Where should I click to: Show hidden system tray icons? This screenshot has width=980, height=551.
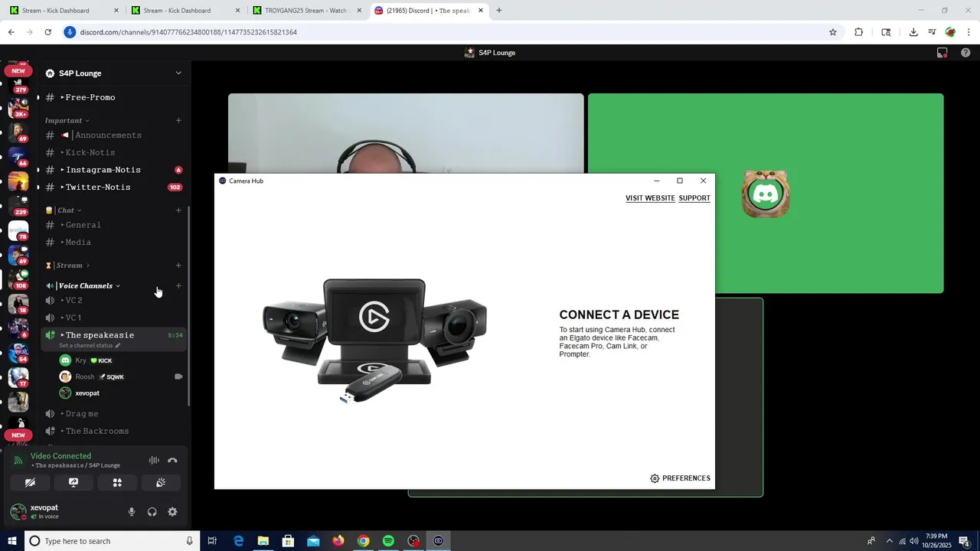pos(889,541)
